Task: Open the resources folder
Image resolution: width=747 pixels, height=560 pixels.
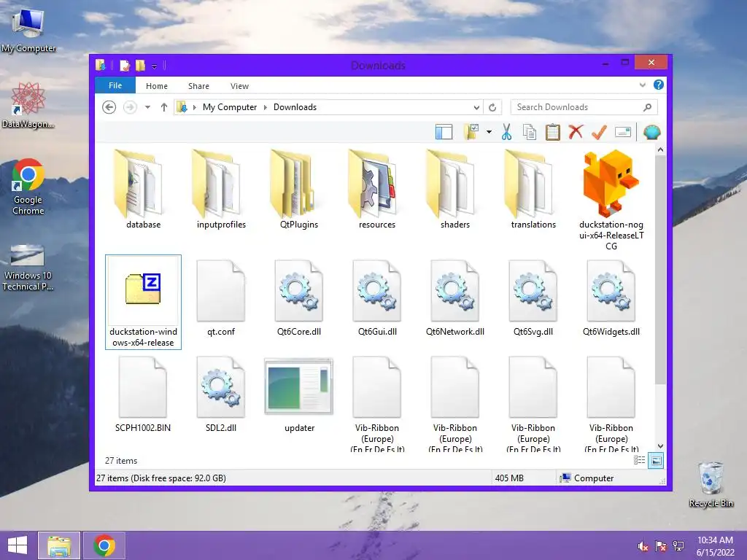Action: pyautogui.click(x=377, y=190)
